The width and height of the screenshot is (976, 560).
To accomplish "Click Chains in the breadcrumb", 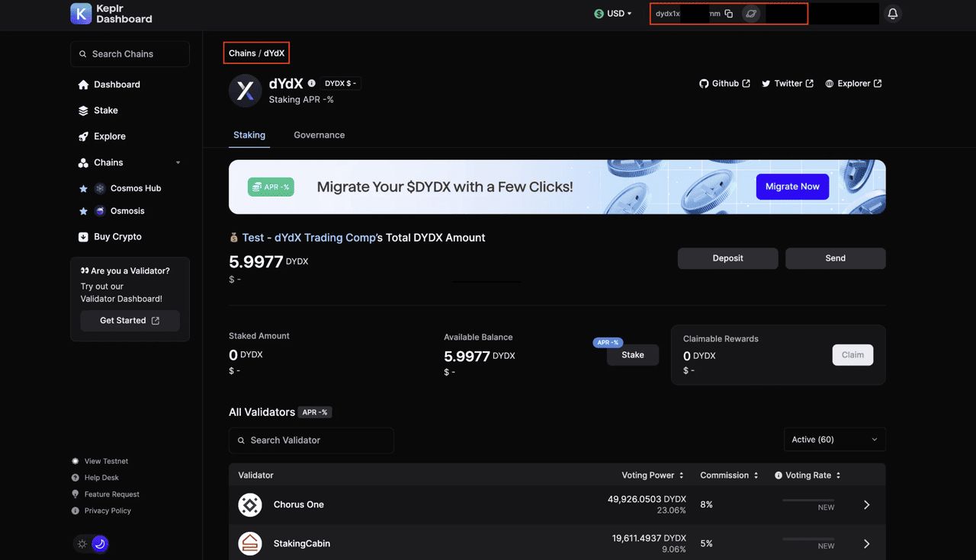I will tap(242, 53).
